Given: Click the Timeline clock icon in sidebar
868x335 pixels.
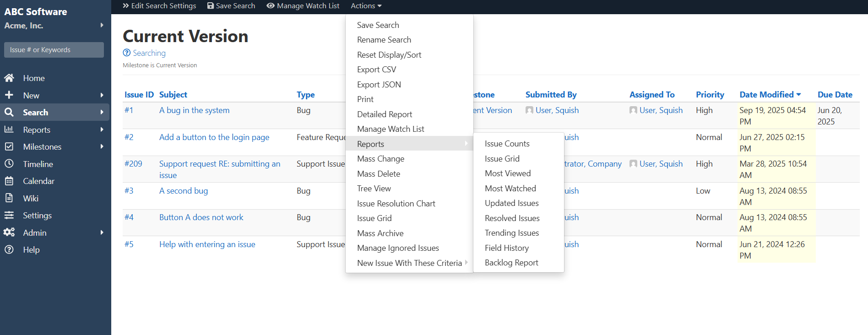Looking at the screenshot, I should tap(9, 164).
